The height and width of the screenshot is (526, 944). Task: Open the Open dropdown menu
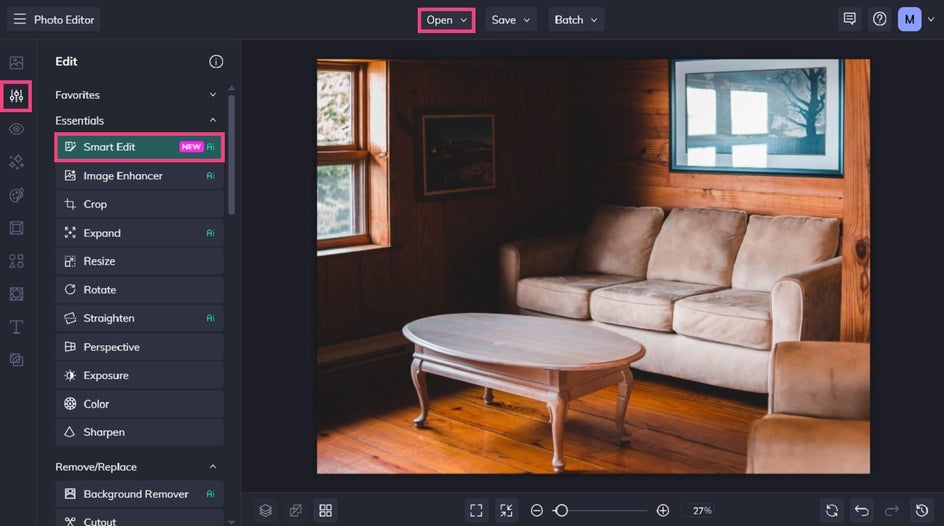point(447,20)
